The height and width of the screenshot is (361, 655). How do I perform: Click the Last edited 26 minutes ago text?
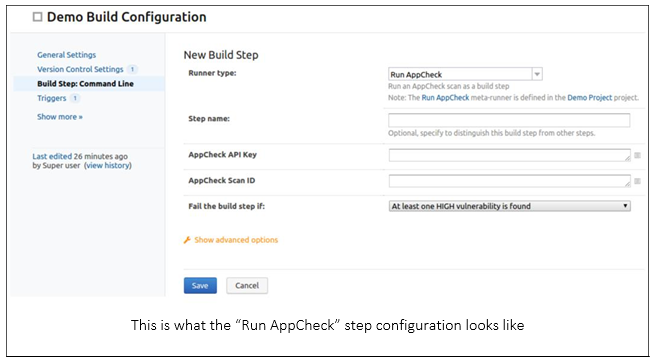(x=80, y=156)
